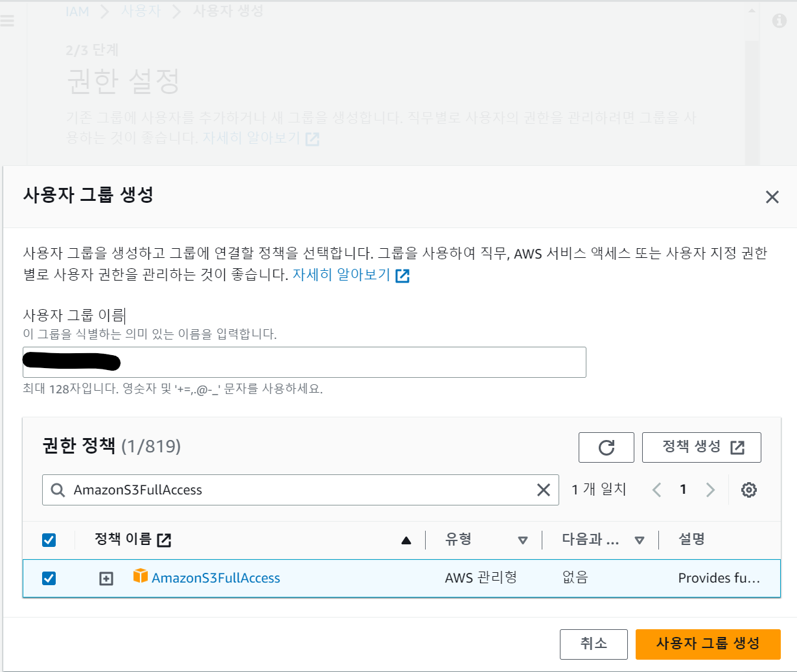Click the 정책 생성 button
Screen dimensions: 797x672
[701, 447]
